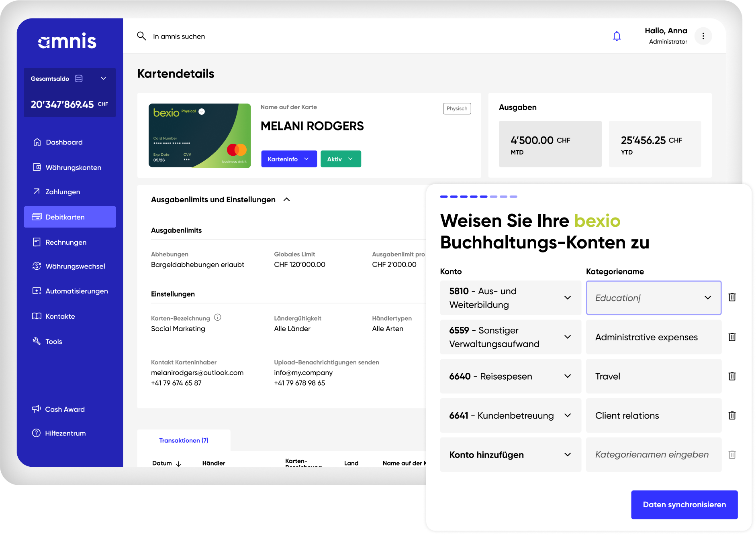Click the Karten-Bezeichnung info icon
The image size is (756, 535).
(218, 317)
